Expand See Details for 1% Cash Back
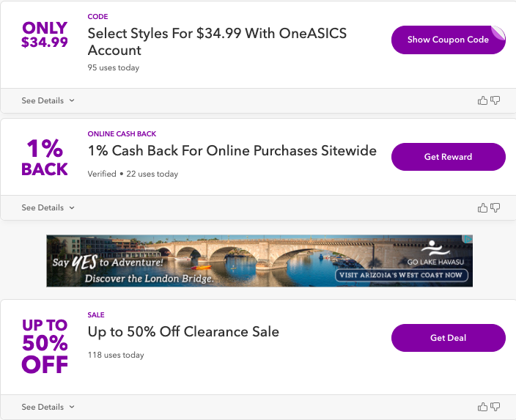 48,207
